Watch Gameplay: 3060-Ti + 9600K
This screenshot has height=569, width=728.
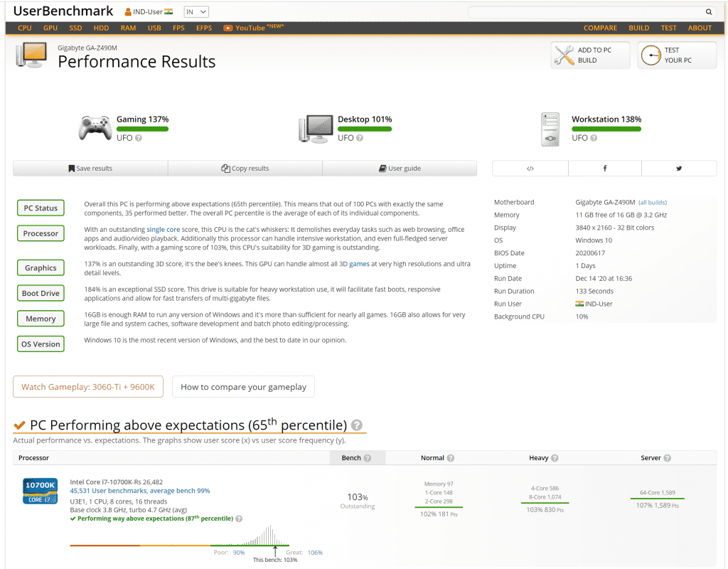pyautogui.click(x=88, y=387)
